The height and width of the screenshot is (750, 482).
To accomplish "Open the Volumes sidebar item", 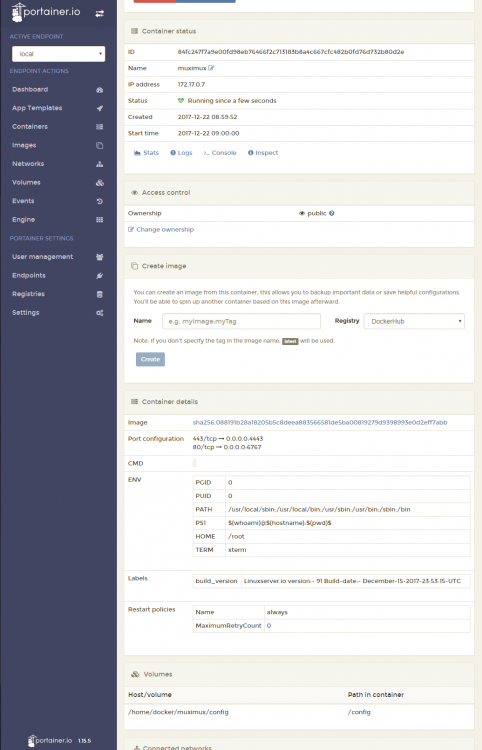I will [26, 183].
